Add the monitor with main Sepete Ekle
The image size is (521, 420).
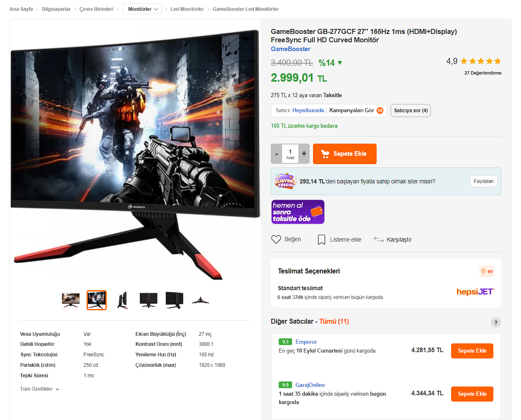point(344,154)
